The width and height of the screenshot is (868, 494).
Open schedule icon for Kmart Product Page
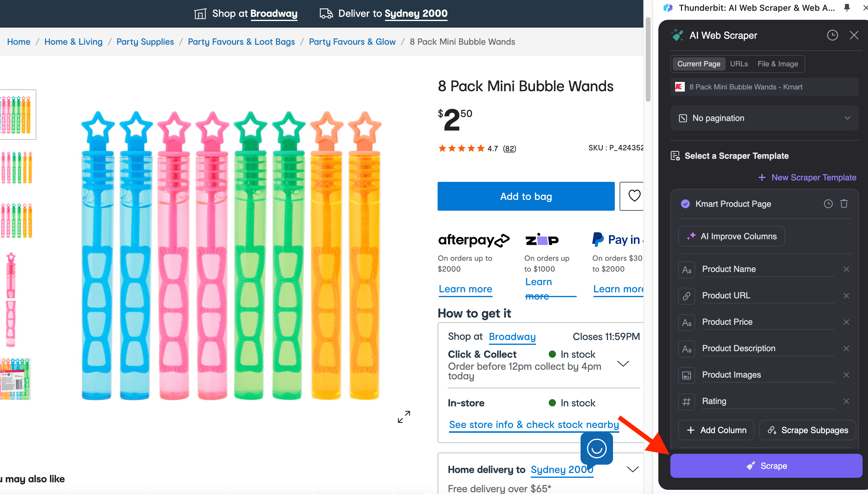coord(828,203)
